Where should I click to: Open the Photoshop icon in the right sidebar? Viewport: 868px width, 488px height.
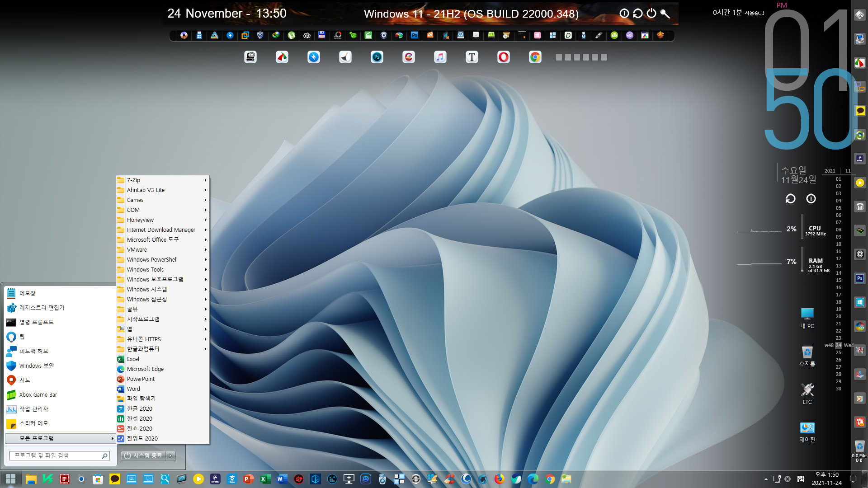[860, 278]
